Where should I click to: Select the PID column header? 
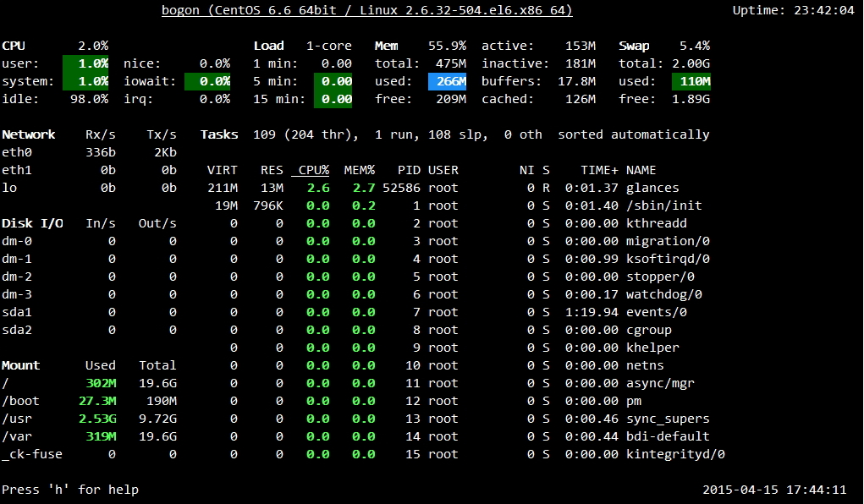(409, 170)
